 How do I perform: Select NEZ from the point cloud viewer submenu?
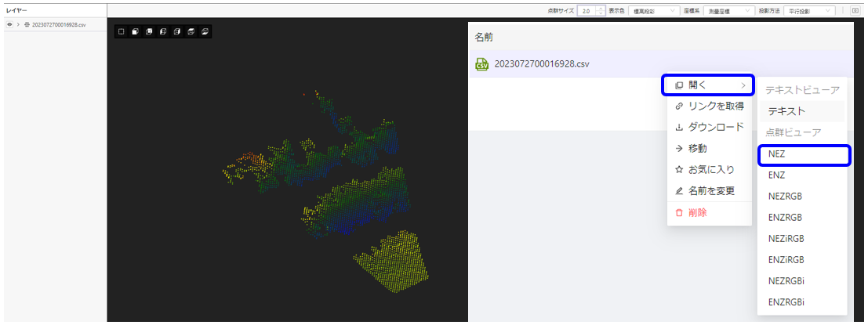pyautogui.click(x=804, y=155)
